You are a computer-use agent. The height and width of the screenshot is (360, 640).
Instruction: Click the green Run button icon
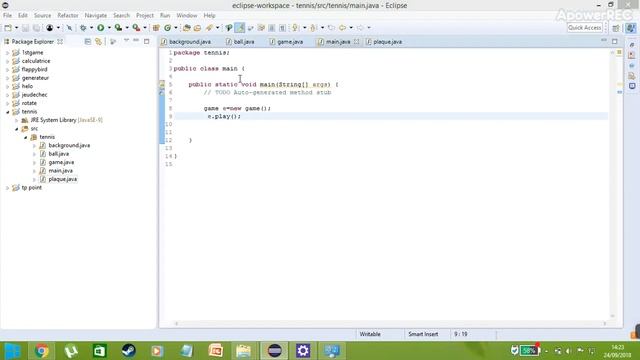tap(100, 28)
